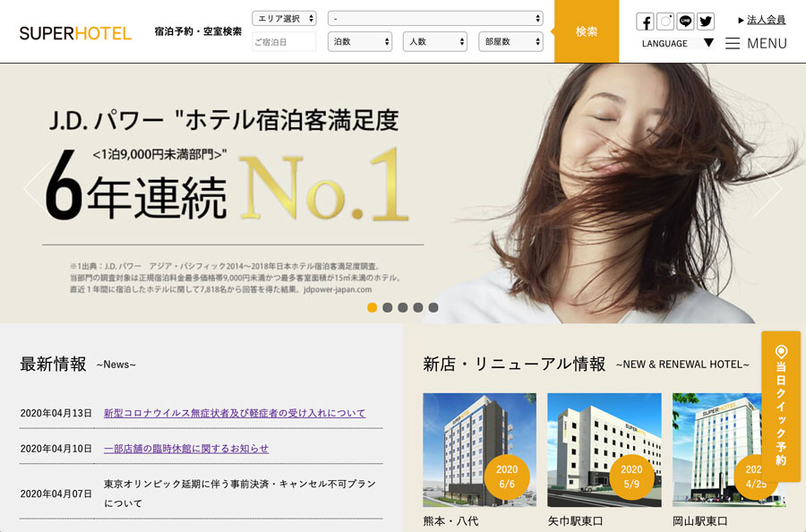Click the 2020年04月10日 news date

coord(56,449)
